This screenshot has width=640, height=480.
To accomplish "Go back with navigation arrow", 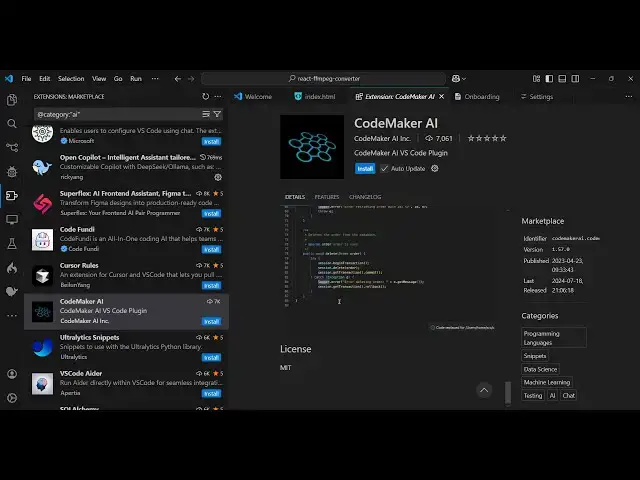I will click(178, 79).
